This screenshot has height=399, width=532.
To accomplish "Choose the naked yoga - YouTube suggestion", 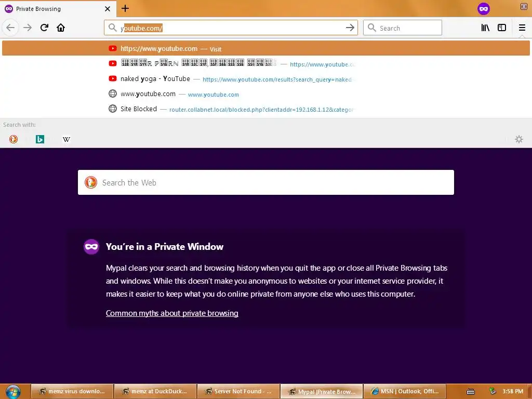I will click(266, 79).
